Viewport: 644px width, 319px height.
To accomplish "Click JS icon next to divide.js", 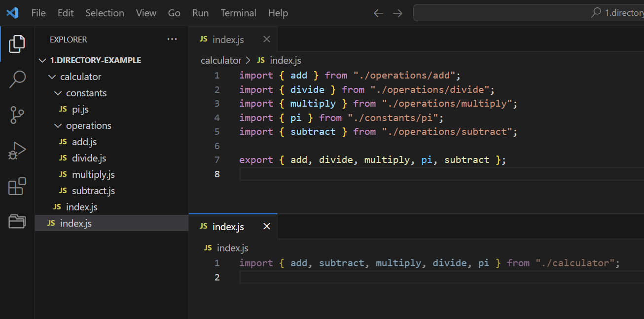I will click(63, 158).
